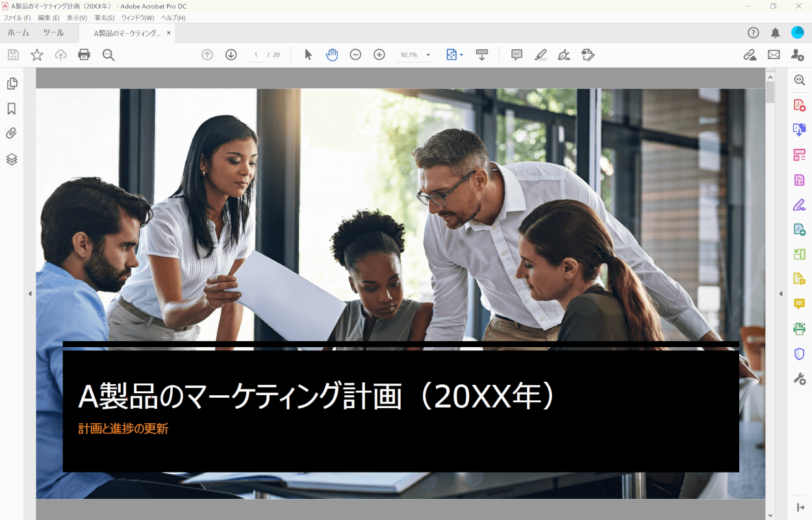The height and width of the screenshot is (520, 812).
Task: Expand the page fit options dropdown
Action: click(461, 55)
